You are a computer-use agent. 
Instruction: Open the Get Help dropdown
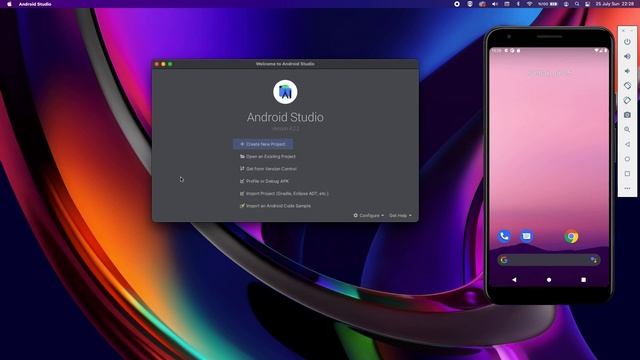(400, 216)
